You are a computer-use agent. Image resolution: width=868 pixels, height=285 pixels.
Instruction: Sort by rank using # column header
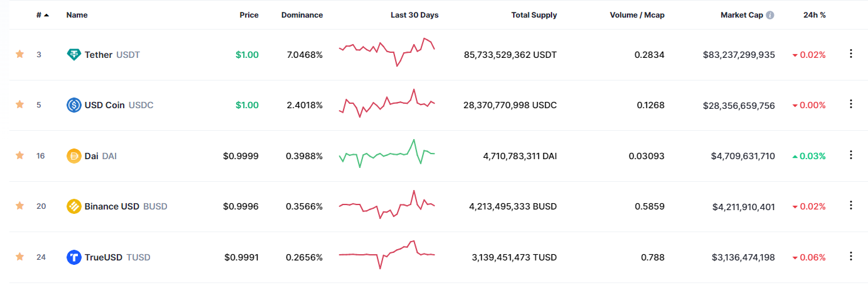(43, 15)
